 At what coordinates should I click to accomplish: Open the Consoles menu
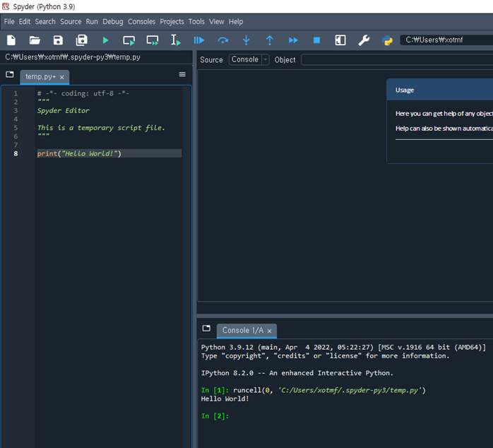point(141,22)
